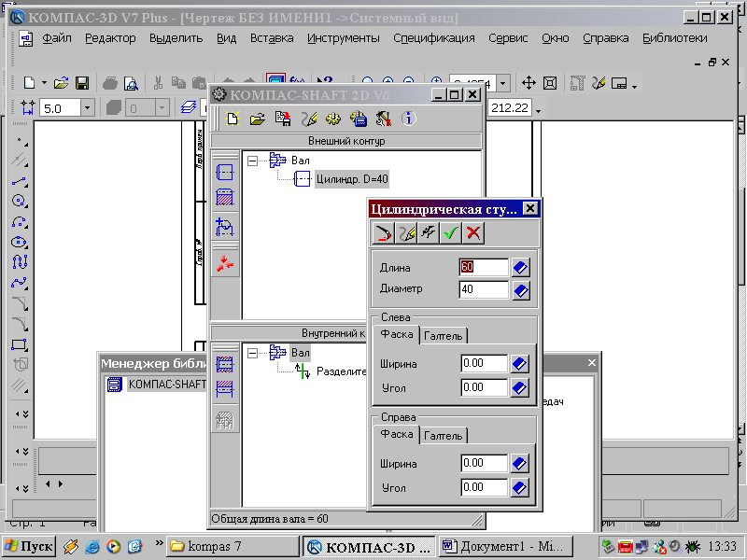Viewport: 747px width, 560px height.
Task: Collapse Вал node in inner contour tree
Action: tap(252, 354)
